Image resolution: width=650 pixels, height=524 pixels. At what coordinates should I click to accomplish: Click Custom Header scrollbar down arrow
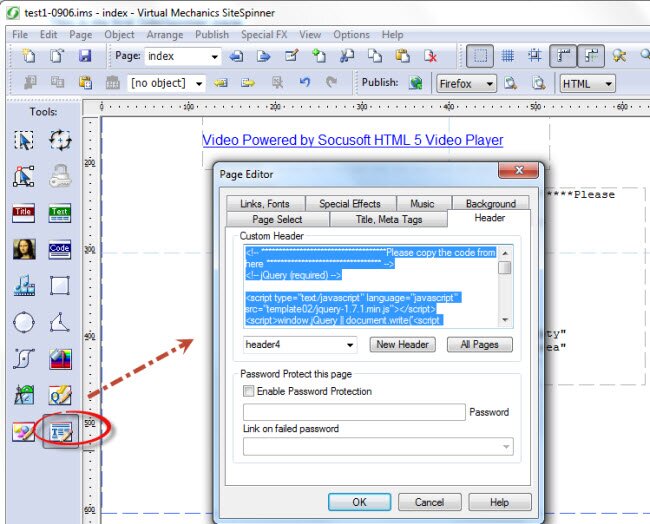pyautogui.click(x=505, y=320)
